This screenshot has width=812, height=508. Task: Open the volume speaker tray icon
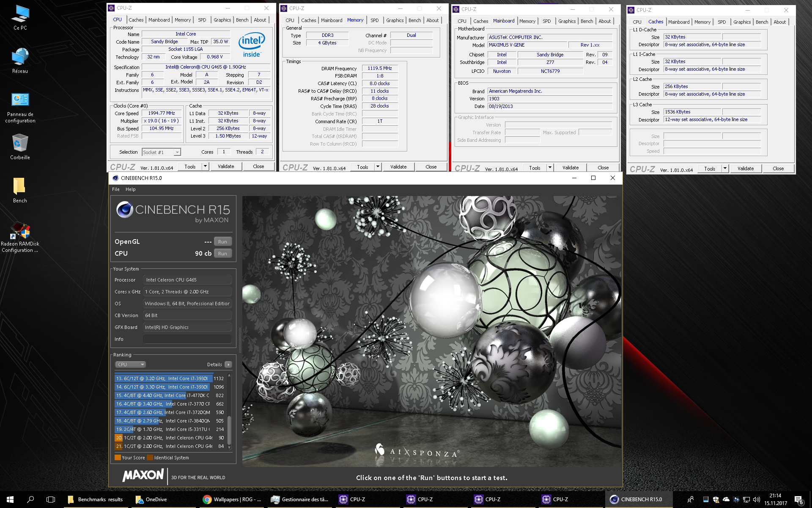(757, 500)
